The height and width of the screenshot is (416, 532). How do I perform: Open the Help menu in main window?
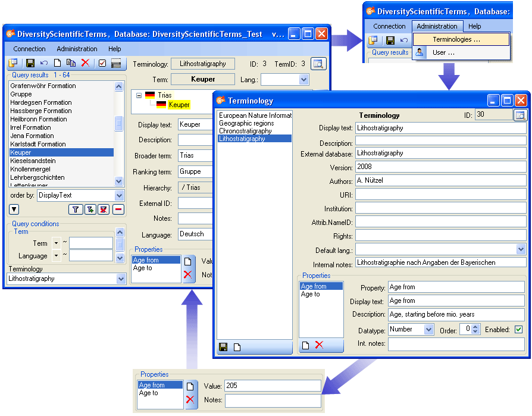click(x=114, y=49)
